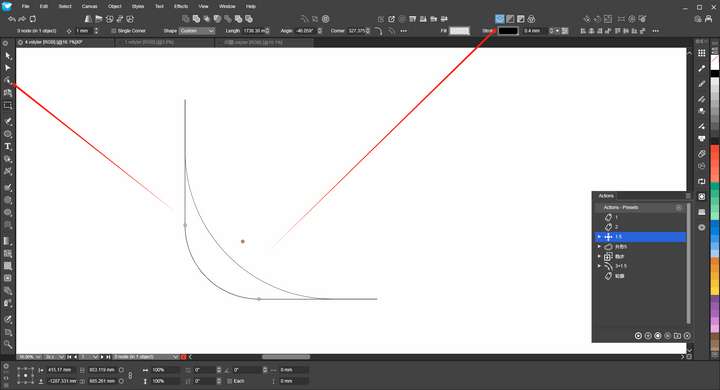The width and height of the screenshot is (720, 390).
Task: Open the Canvas menu
Action: 89,6
